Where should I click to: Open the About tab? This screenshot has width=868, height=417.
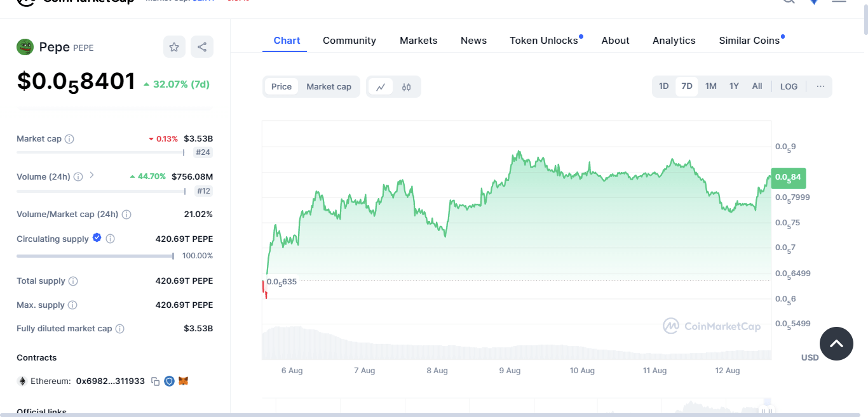(615, 41)
